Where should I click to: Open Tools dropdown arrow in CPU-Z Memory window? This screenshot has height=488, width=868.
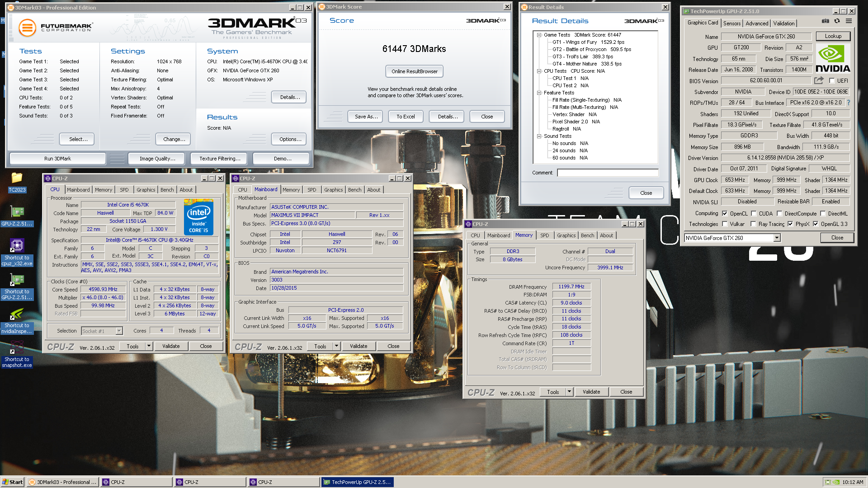[x=569, y=392]
